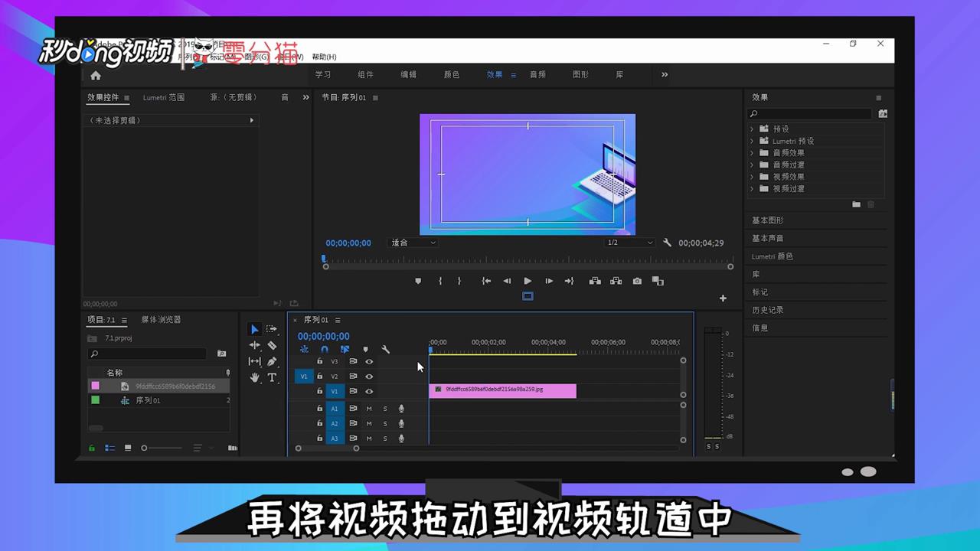980x551 pixels.
Task: Select the Hand tool
Action: point(254,377)
